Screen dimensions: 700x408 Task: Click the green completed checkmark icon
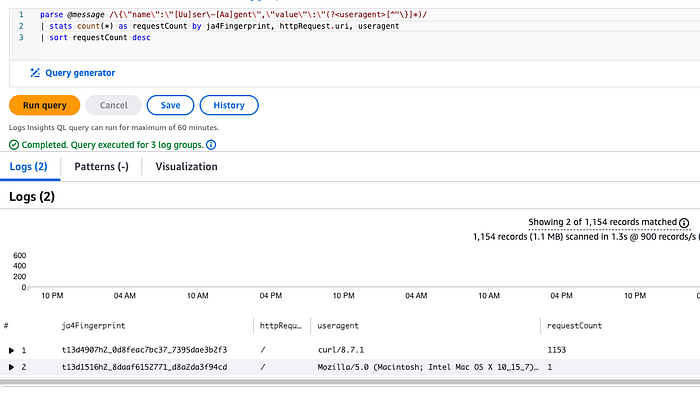point(14,145)
